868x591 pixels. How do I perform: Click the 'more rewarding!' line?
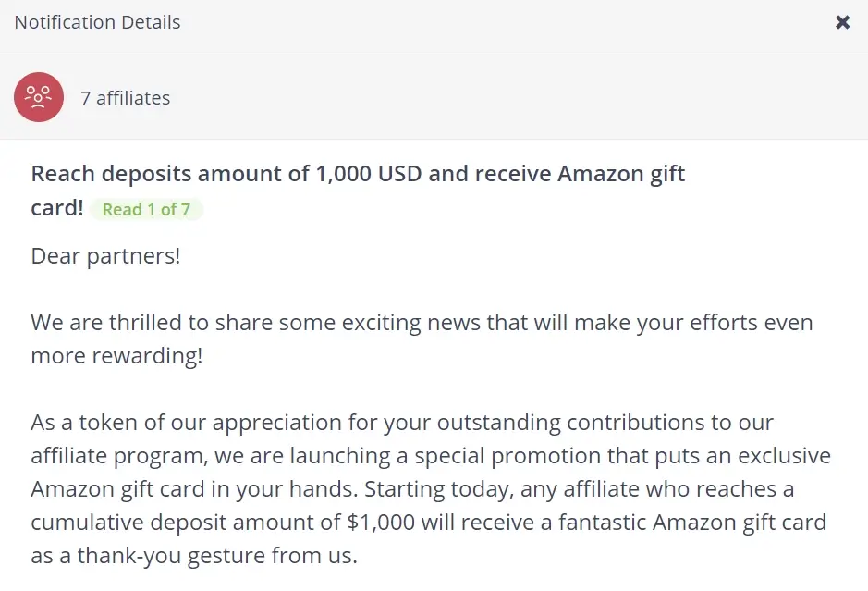click(116, 356)
